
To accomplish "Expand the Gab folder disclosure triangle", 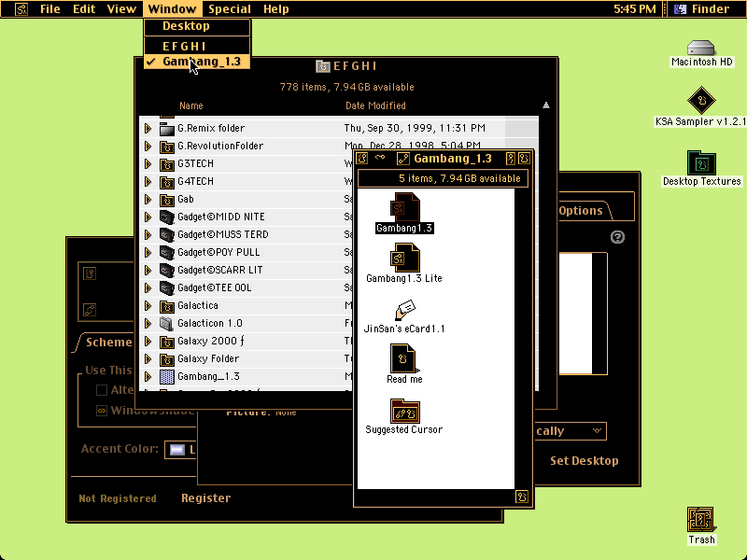I will [148, 200].
